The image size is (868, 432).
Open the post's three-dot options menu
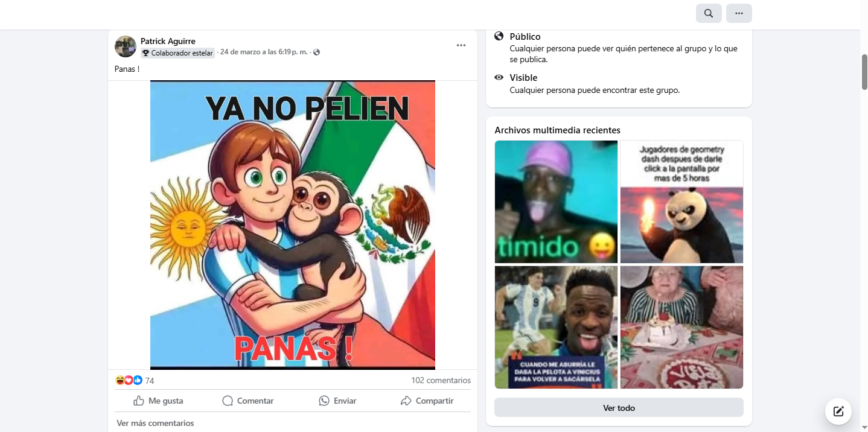[x=461, y=45]
